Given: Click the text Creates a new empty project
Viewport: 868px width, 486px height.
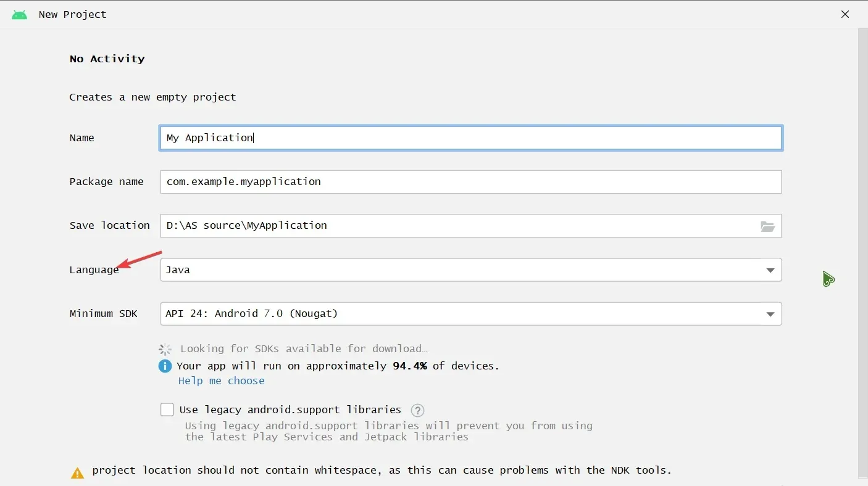Looking at the screenshot, I should click(x=152, y=97).
